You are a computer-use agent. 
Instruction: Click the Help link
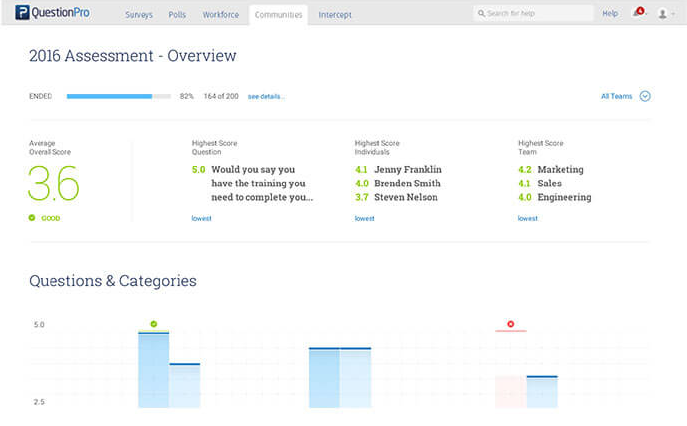pos(609,15)
